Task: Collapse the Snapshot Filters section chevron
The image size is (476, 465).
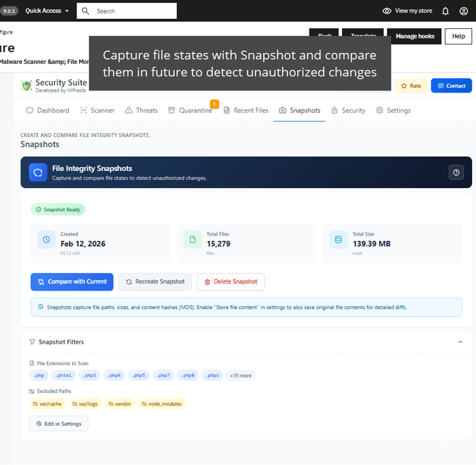Action: [x=460, y=342]
